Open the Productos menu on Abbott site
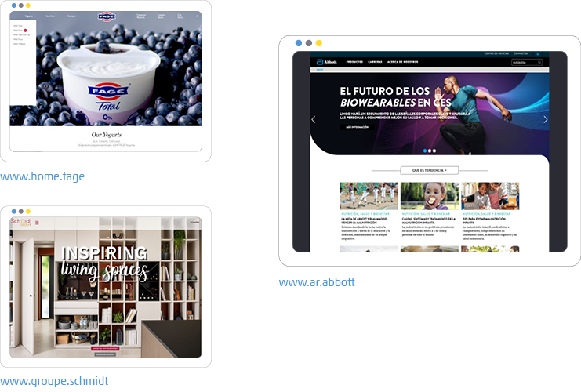 [x=355, y=61]
